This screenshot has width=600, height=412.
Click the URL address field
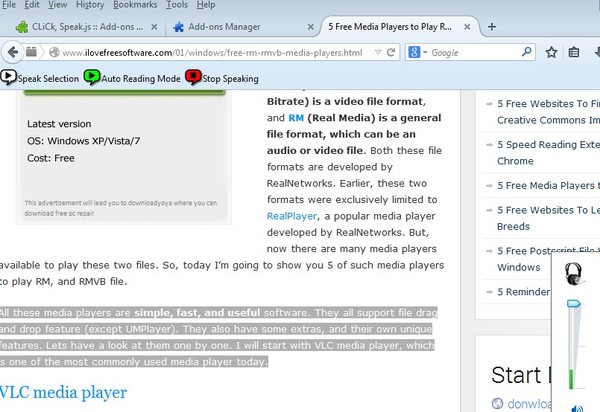(212, 52)
